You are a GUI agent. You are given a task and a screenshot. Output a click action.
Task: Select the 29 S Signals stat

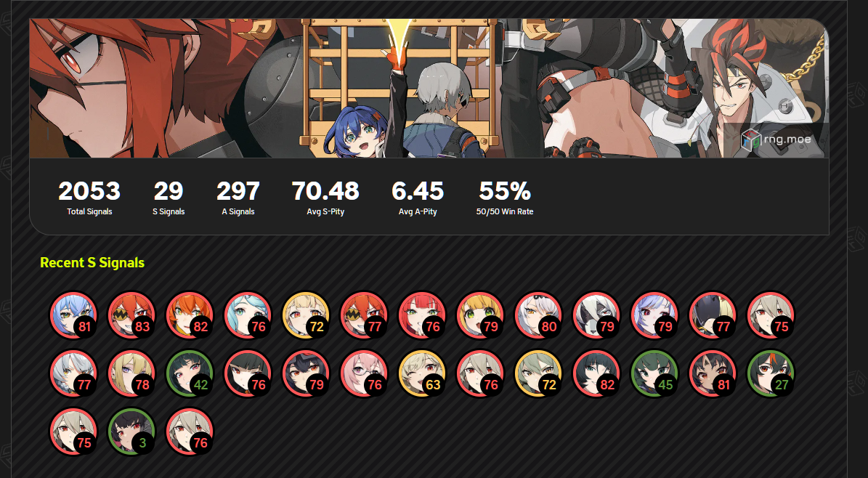(169, 198)
